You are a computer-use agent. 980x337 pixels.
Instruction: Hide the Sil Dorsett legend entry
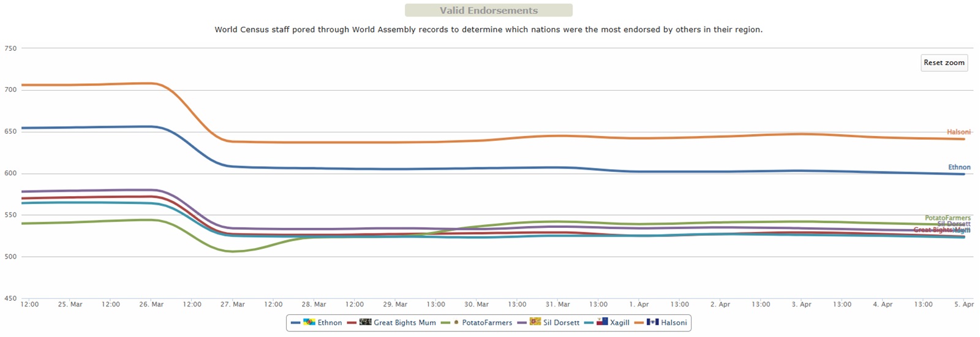tap(561, 323)
